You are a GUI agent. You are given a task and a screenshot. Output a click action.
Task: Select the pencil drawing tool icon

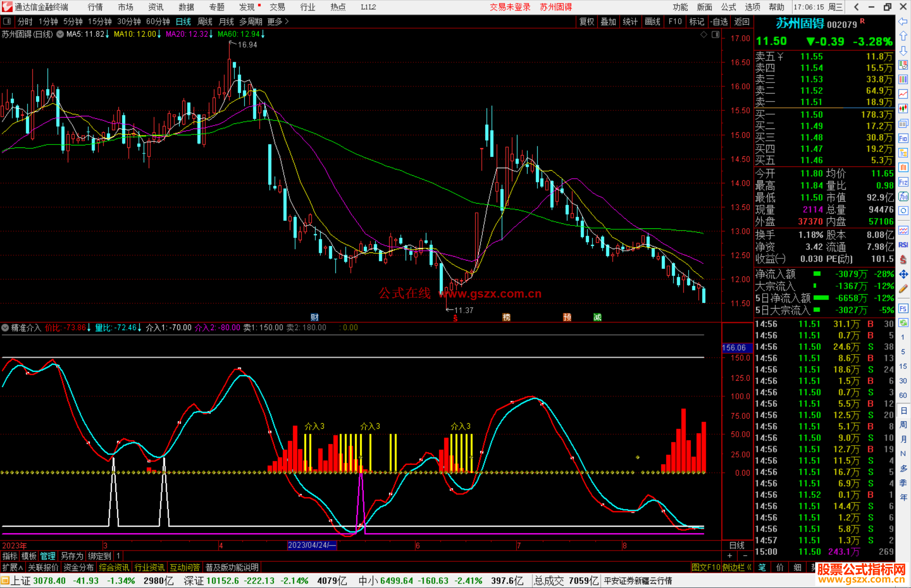903,289
